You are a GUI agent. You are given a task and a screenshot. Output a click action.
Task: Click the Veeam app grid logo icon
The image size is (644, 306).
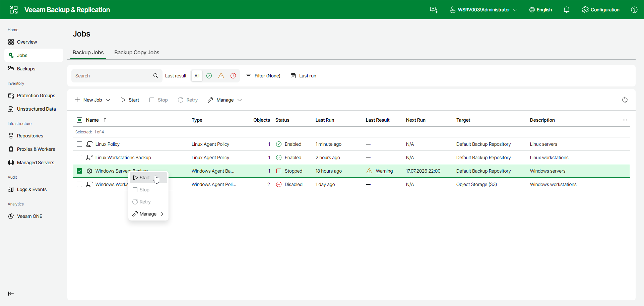pyautogui.click(x=14, y=10)
